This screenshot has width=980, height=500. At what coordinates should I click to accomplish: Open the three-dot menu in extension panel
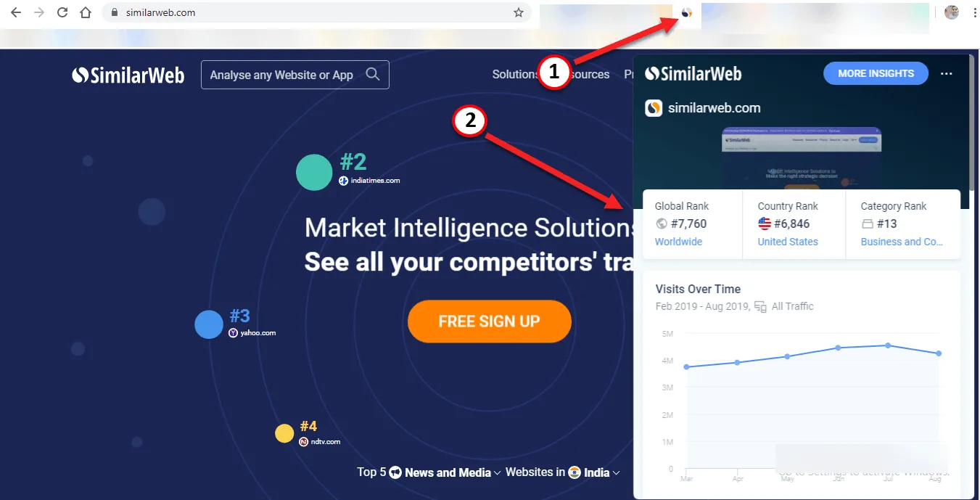click(946, 73)
